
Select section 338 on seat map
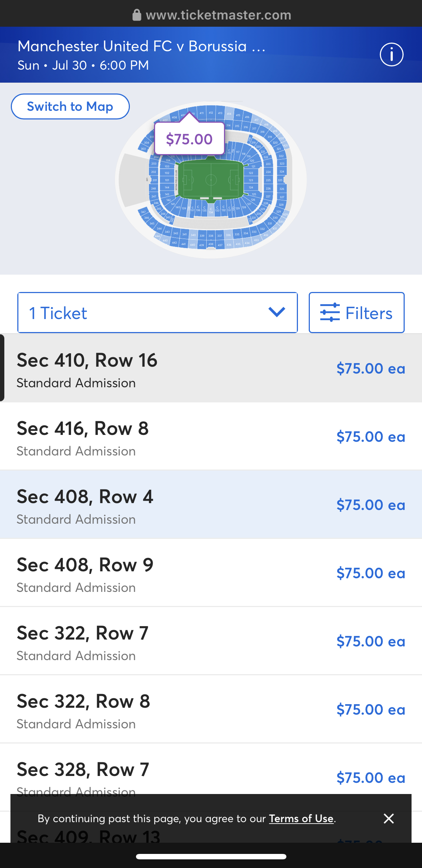point(211,236)
